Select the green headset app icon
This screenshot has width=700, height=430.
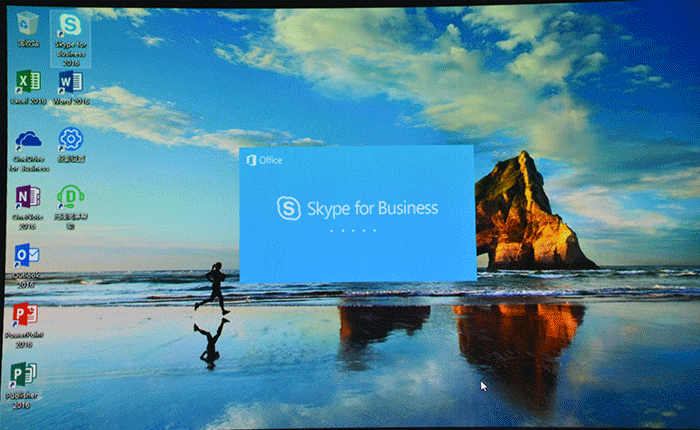(70, 196)
